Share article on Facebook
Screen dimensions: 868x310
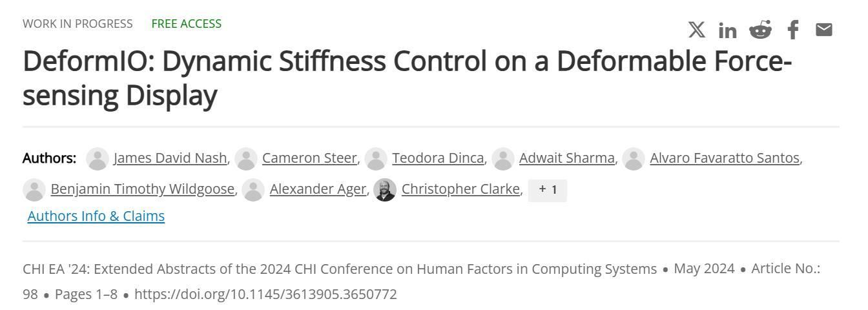793,30
